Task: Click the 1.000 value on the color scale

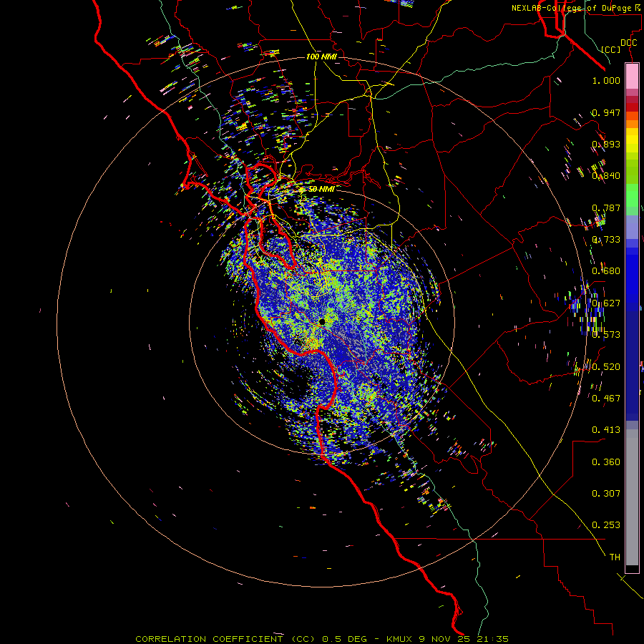Action: (606, 80)
